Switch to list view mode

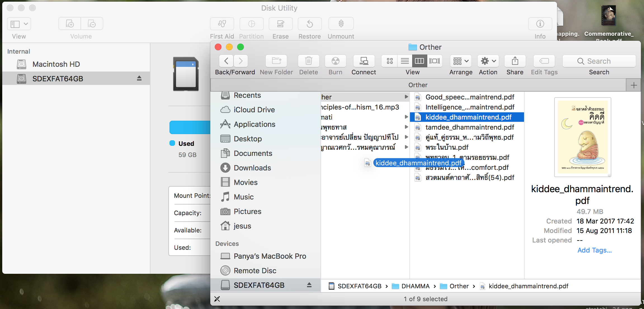405,61
